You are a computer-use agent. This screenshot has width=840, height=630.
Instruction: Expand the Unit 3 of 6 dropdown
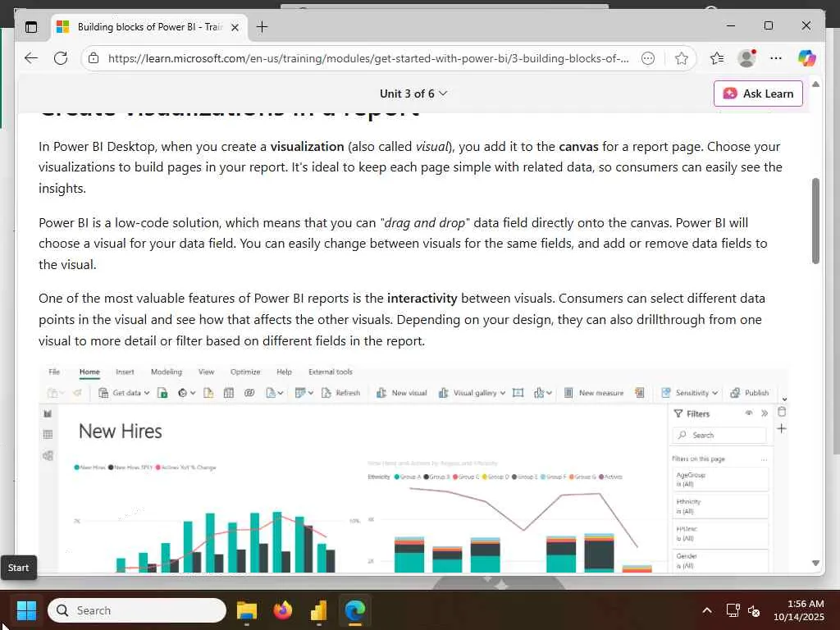click(x=413, y=94)
